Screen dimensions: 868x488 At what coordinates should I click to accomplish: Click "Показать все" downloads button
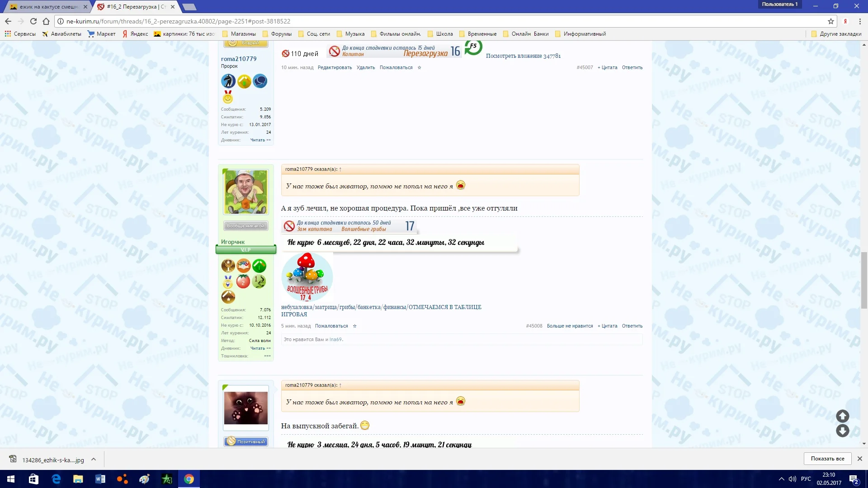(x=827, y=458)
